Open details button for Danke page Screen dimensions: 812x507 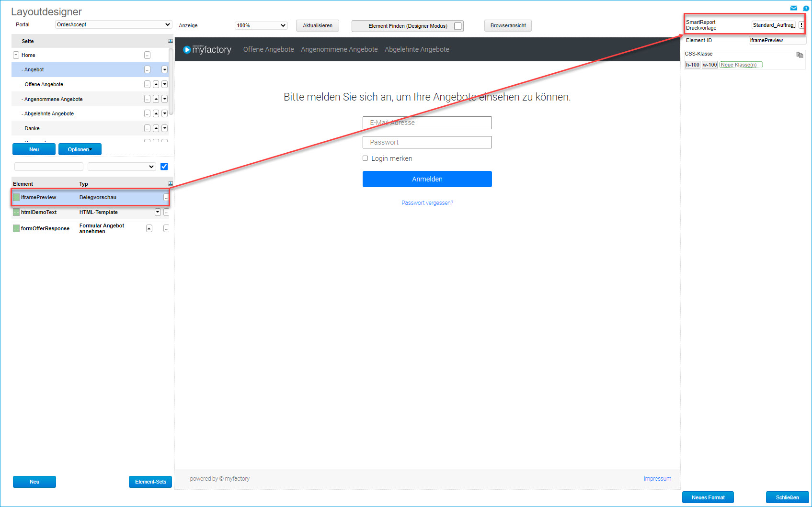point(147,128)
